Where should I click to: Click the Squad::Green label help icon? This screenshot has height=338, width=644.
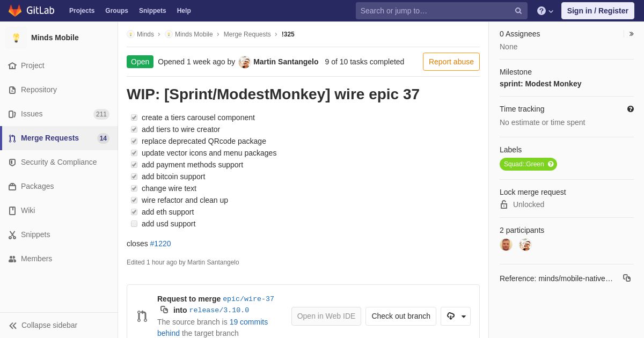(x=551, y=164)
